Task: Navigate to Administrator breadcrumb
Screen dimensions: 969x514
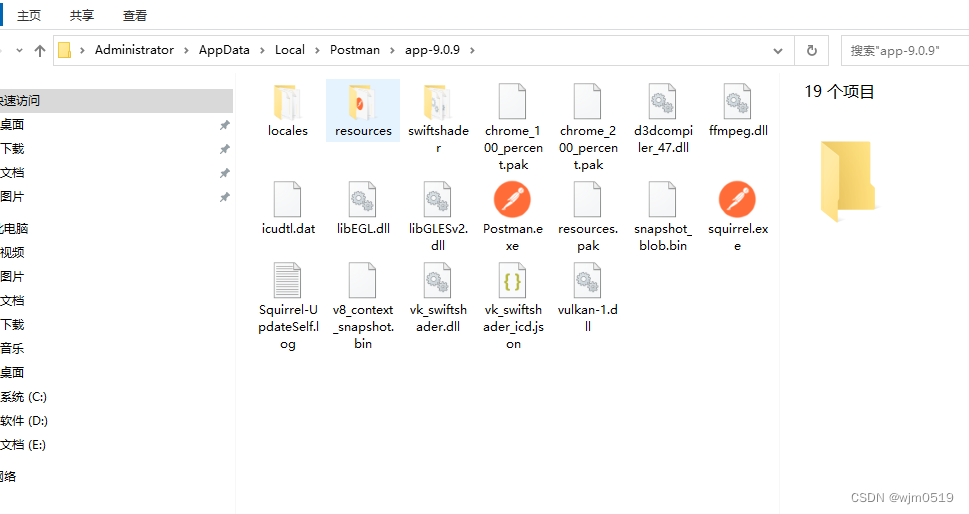Action: point(134,50)
